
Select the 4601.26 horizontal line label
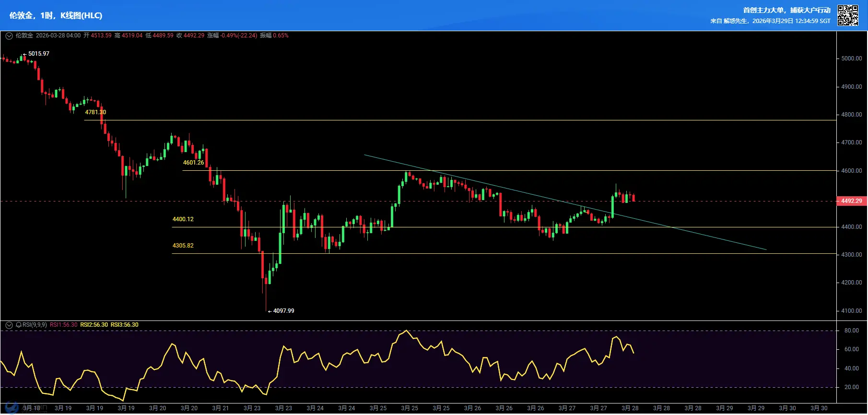tap(194, 163)
